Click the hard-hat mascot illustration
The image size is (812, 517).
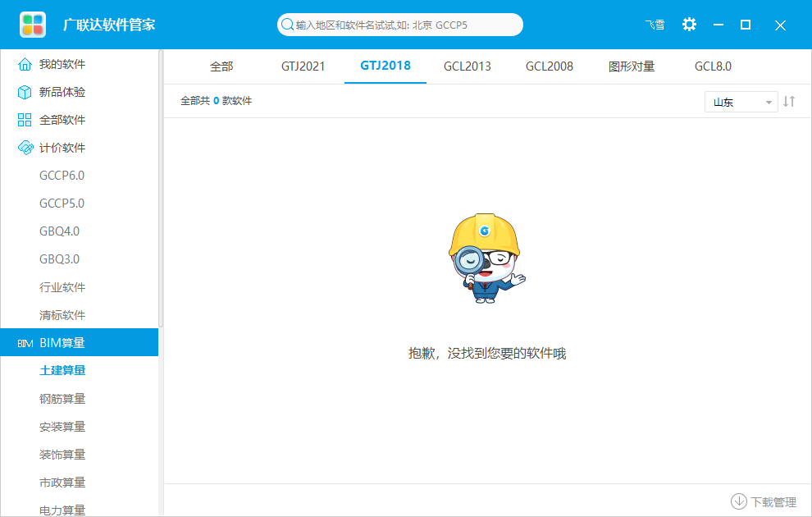(x=486, y=258)
